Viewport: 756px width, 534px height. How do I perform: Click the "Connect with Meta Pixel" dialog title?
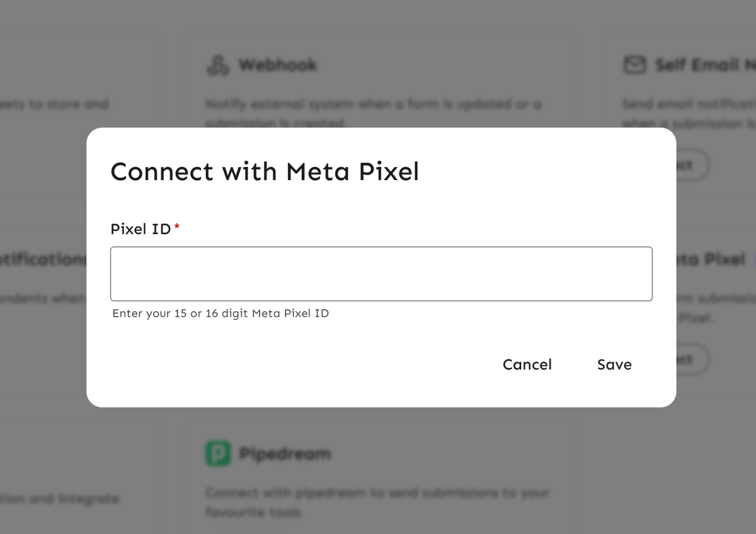pyautogui.click(x=265, y=171)
